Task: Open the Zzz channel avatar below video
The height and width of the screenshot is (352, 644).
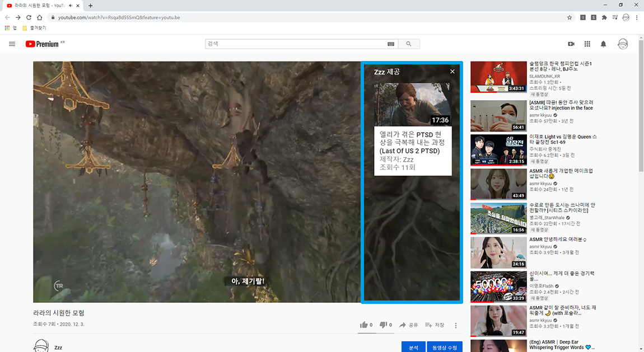Action: (41, 346)
